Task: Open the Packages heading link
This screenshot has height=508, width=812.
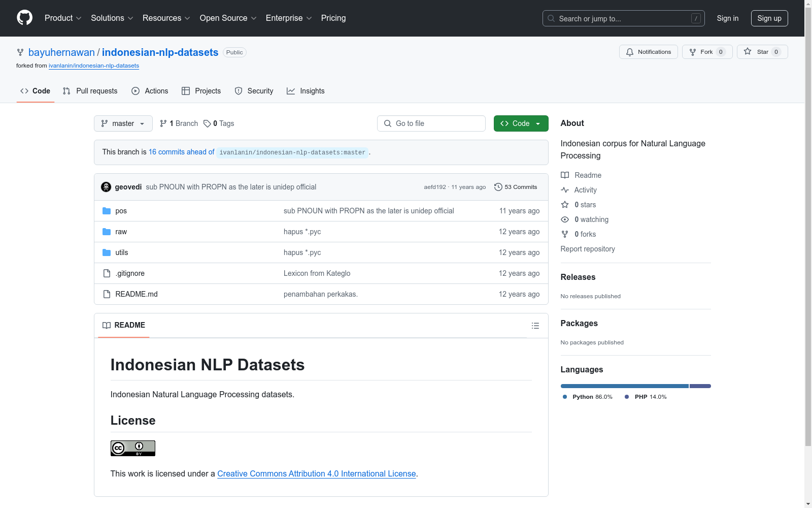Action: pos(579,323)
